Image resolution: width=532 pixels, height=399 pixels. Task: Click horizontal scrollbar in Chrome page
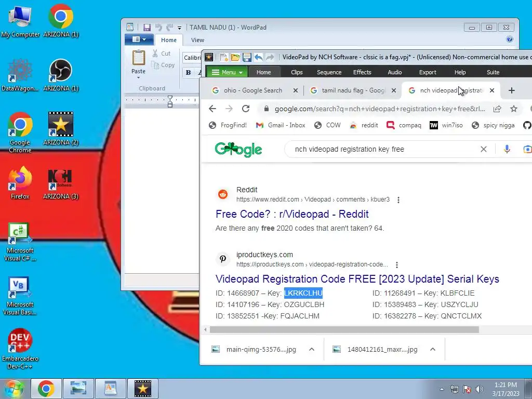coord(344,330)
